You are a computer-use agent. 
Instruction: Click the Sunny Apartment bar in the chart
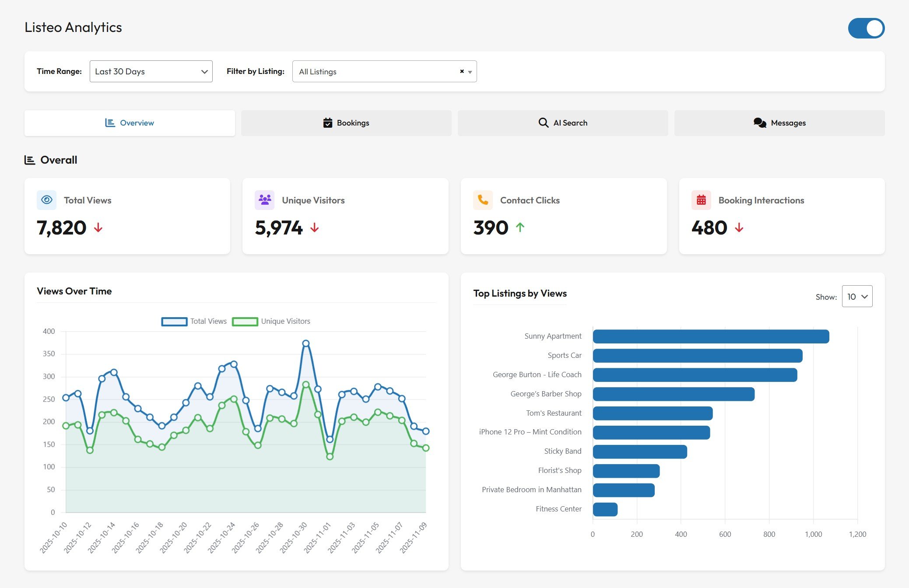(709, 336)
